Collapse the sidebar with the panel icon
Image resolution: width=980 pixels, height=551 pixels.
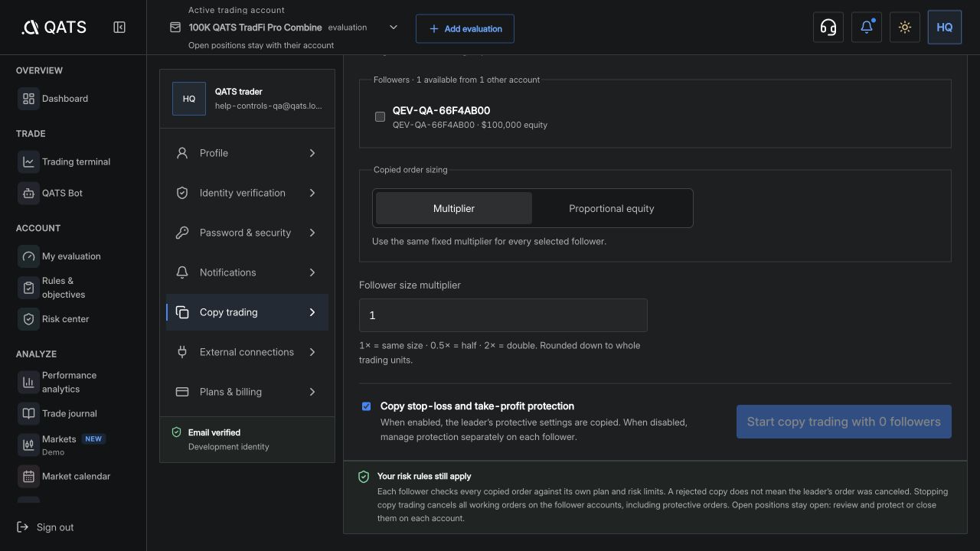tap(119, 28)
